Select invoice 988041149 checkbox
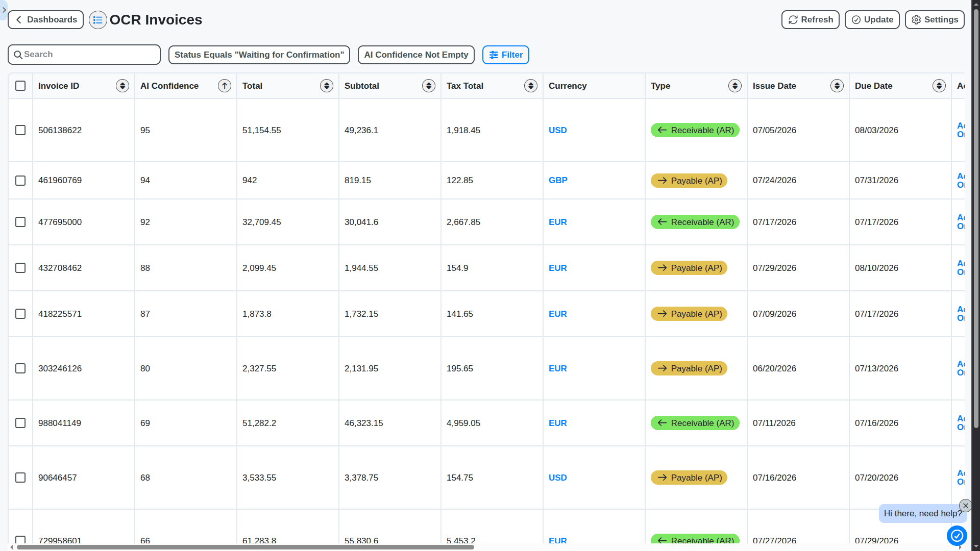980x551 pixels. [x=20, y=423]
